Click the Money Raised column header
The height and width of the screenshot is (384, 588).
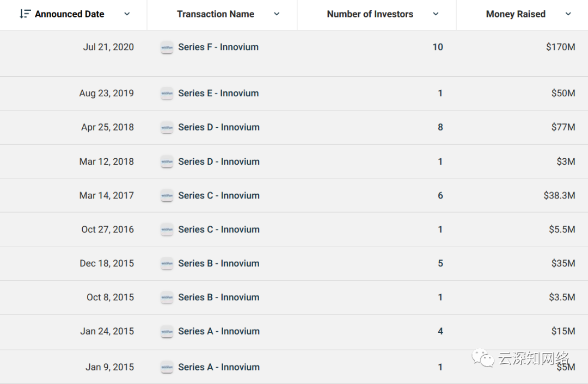point(516,14)
